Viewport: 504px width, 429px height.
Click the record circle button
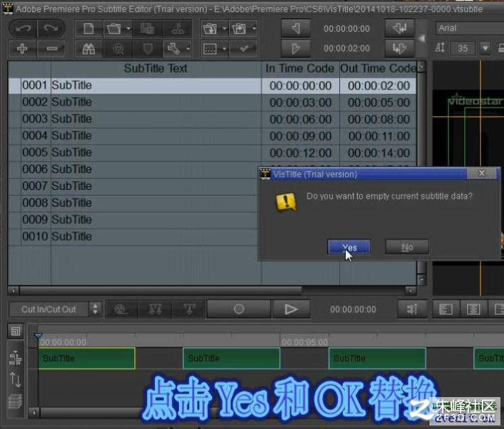pyautogui.click(x=239, y=309)
